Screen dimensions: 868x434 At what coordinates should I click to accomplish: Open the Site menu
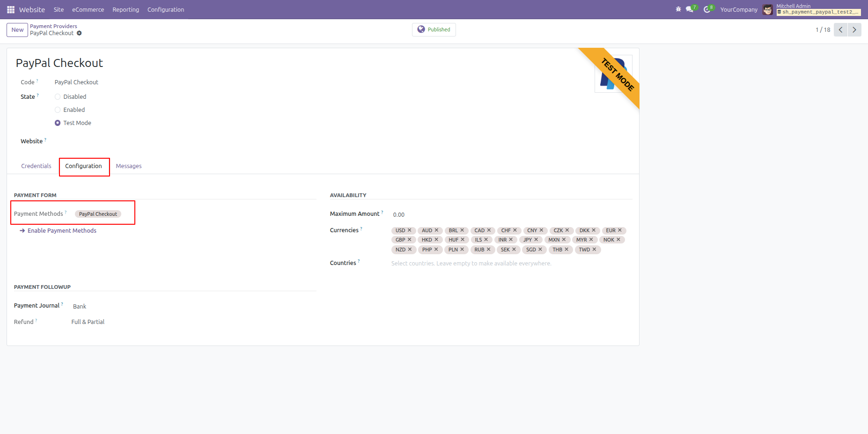(59, 9)
